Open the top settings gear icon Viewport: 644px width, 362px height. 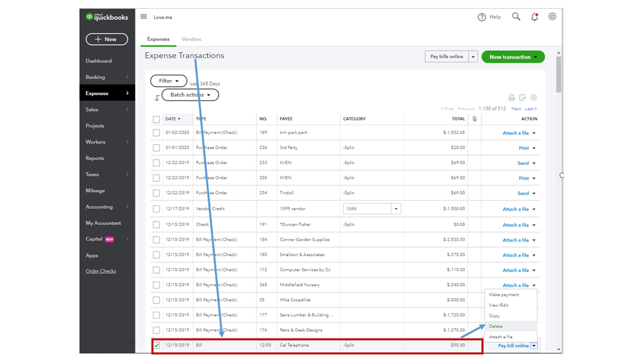[x=552, y=17]
